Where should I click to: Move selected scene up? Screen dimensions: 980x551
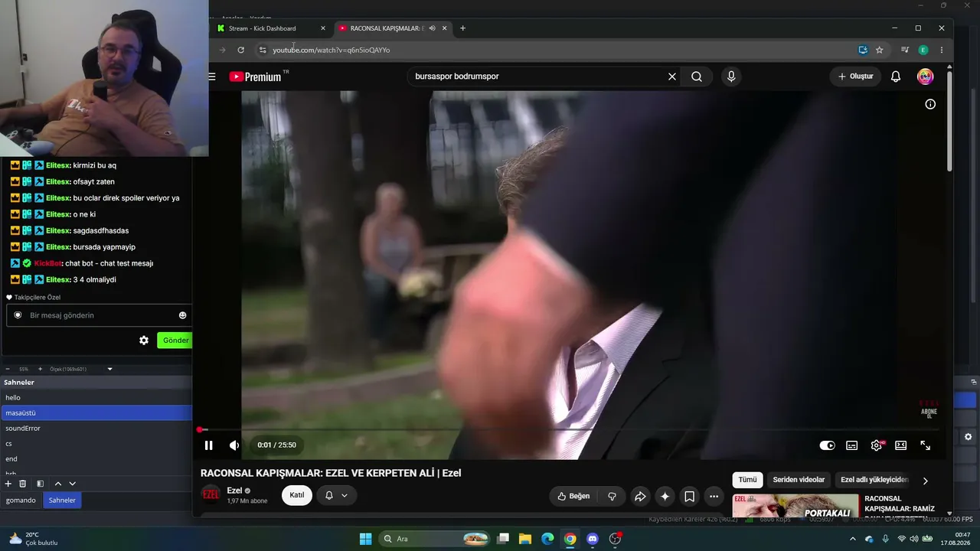(57, 484)
